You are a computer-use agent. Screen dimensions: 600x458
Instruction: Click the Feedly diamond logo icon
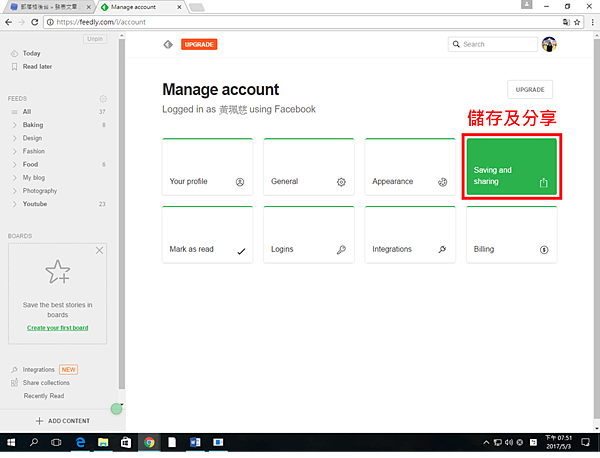click(168, 44)
